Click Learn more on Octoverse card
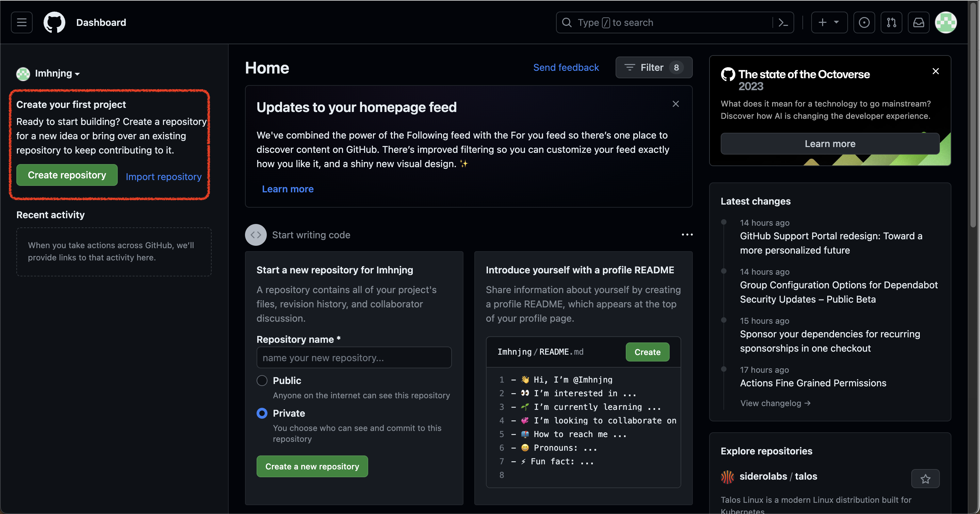 click(x=830, y=144)
